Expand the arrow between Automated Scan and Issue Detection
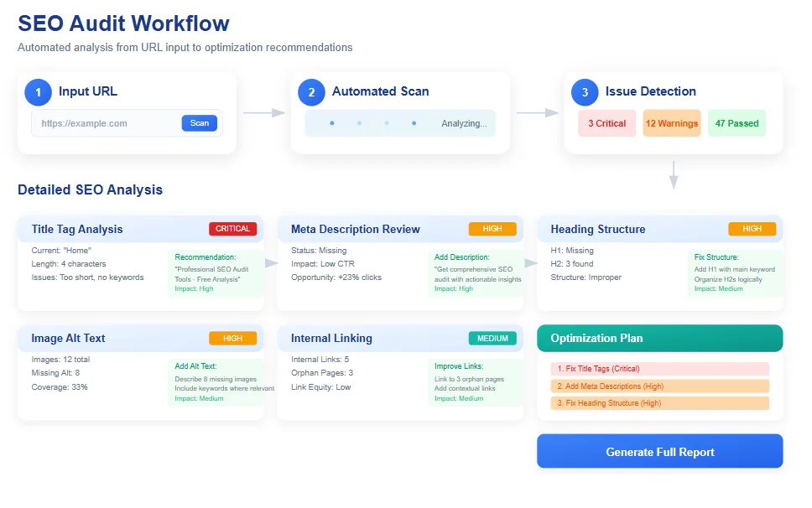This screenshot has width=812, height=508. [538, 111]
